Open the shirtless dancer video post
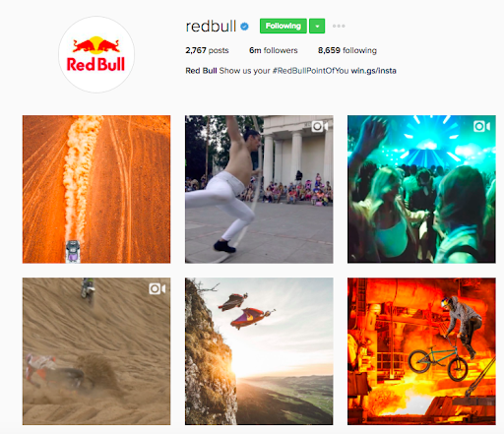Screen dimensions: 504x434 point(259,189)
